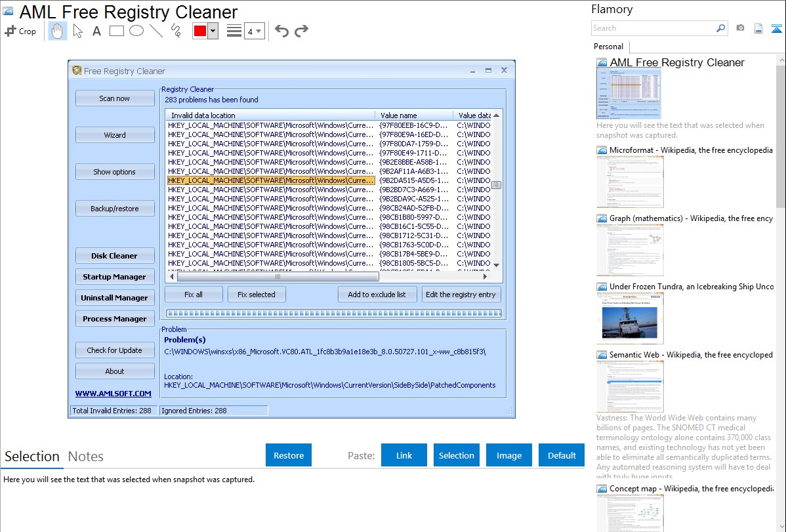The width and height of the screenshot is (786, 532).
Task: Click the Ignored Entries: 288 status field
Action: pyautogui.click(x=213, y=411)
